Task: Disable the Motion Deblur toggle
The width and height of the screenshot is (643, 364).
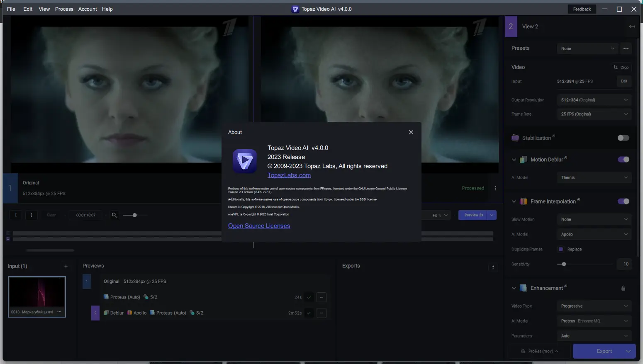Action: click(623, 160)
